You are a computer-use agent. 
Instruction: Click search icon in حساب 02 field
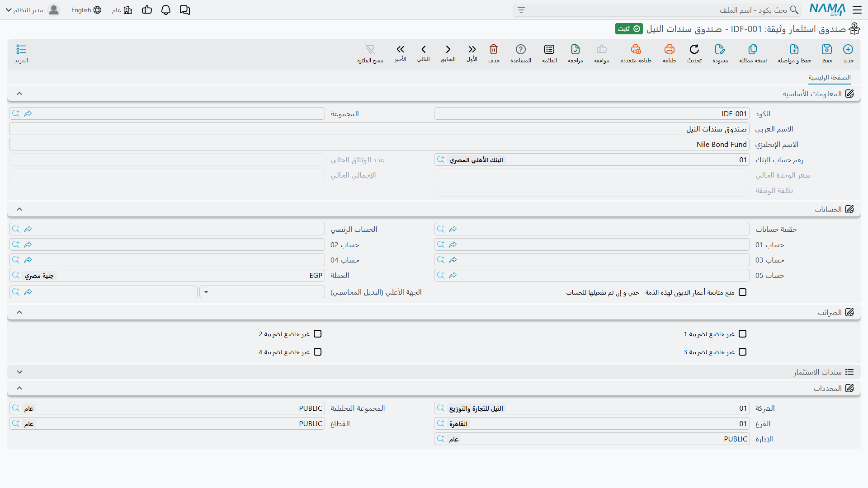pos(16,244)
